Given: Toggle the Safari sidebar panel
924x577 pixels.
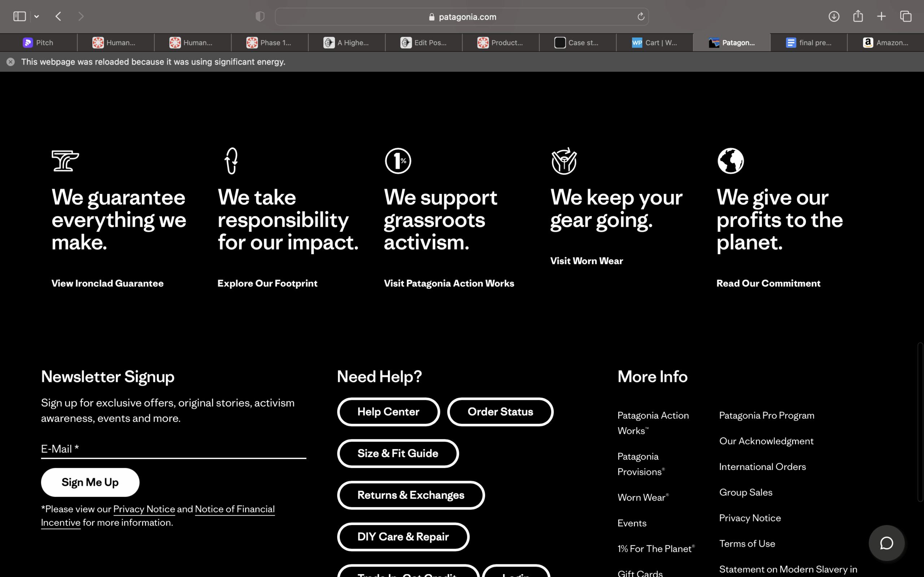Looking at the screenshot, I should (x=19, y=17).
